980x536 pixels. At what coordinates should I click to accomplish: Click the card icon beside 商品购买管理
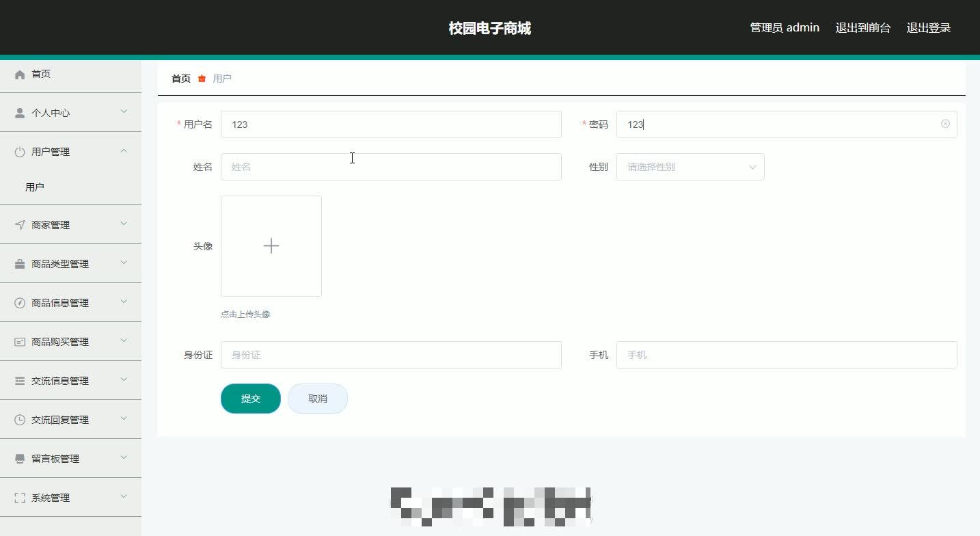pyautogui.click(x=20, y=342)
